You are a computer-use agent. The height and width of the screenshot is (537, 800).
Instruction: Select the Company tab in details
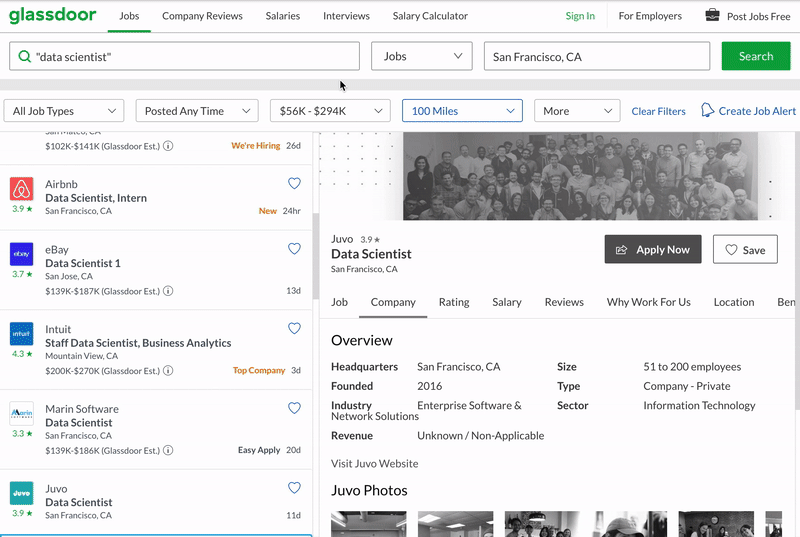[393, 302]
